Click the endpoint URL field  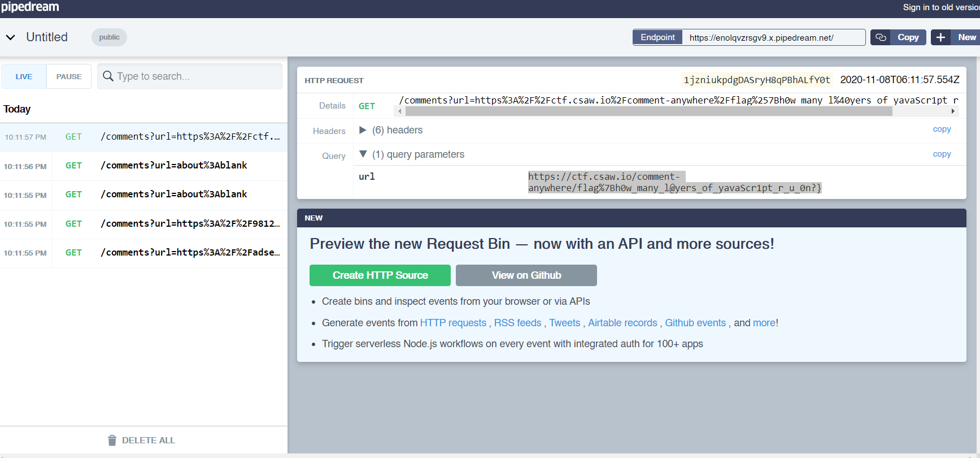pos(773,38)
